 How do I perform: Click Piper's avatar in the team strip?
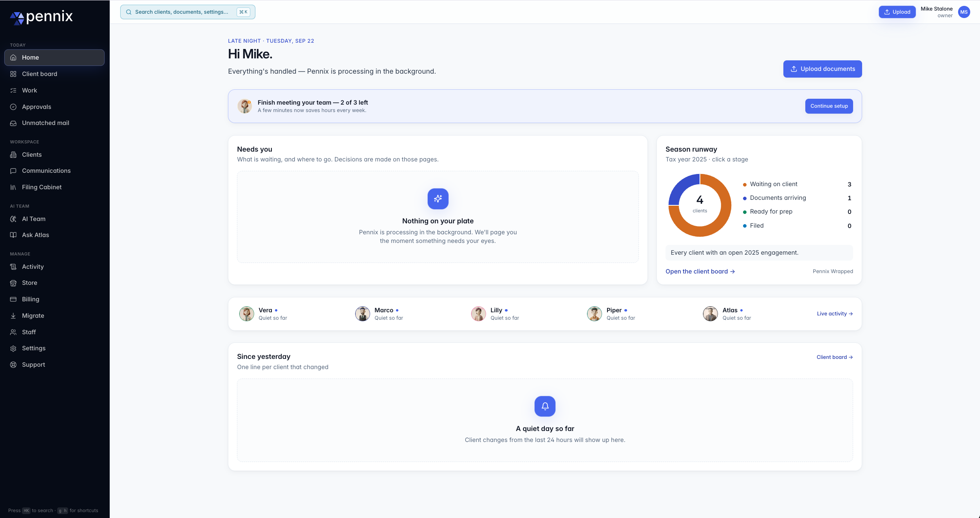point(594,314)
